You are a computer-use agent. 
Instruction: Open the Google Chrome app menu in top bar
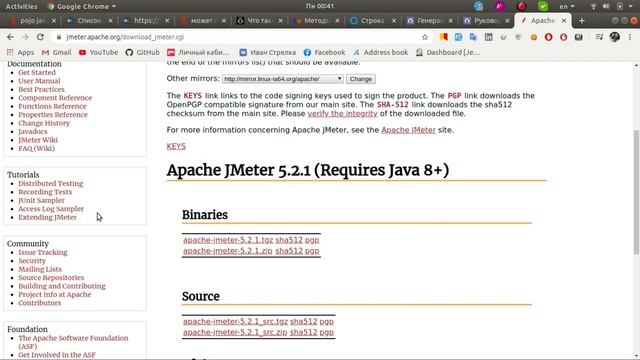point(82,7)
